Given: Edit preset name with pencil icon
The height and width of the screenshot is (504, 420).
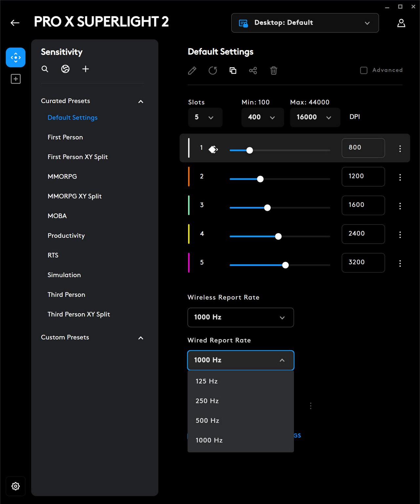Looking at the screenshot, I should [192, 71].
